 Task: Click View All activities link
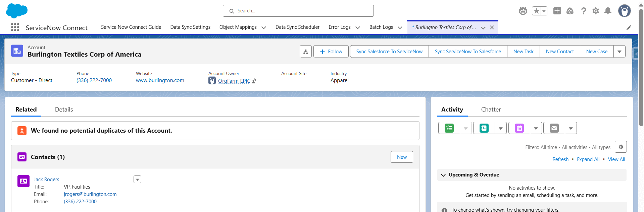(x=616, y=159)
